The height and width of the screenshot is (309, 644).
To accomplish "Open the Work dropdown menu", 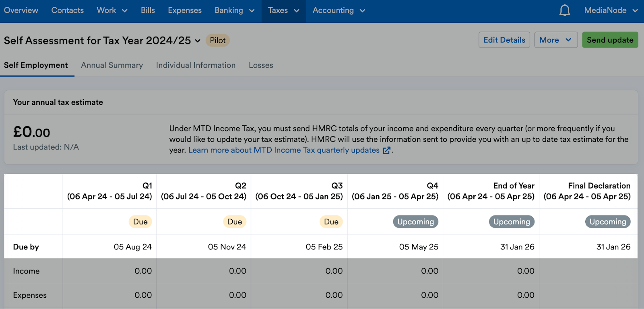I will 112,10.
